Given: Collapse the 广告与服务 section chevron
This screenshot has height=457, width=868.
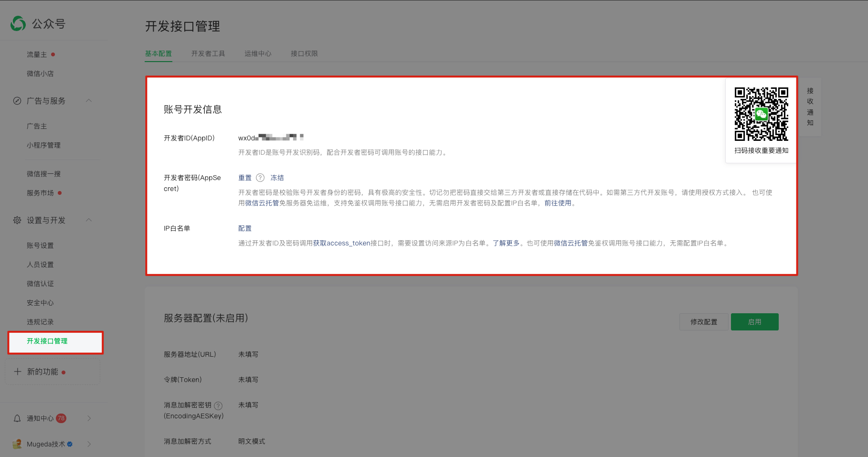Looking at the screenshot, I should coord(89,100).
